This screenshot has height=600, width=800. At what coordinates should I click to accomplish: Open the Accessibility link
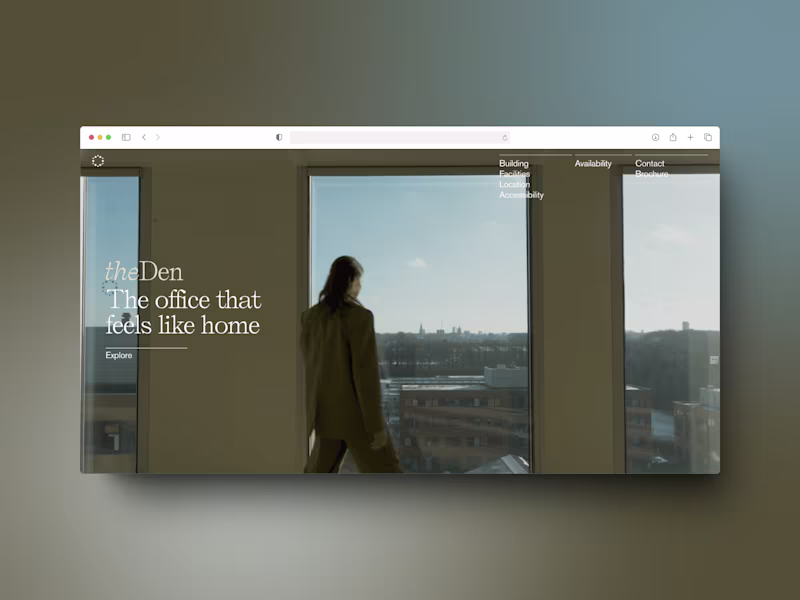point(521,195)
